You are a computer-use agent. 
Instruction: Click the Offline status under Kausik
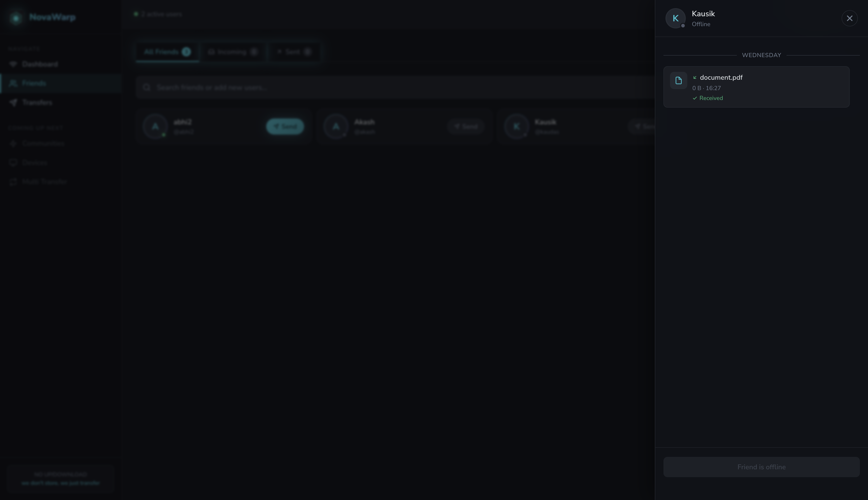tap(701, 24)
